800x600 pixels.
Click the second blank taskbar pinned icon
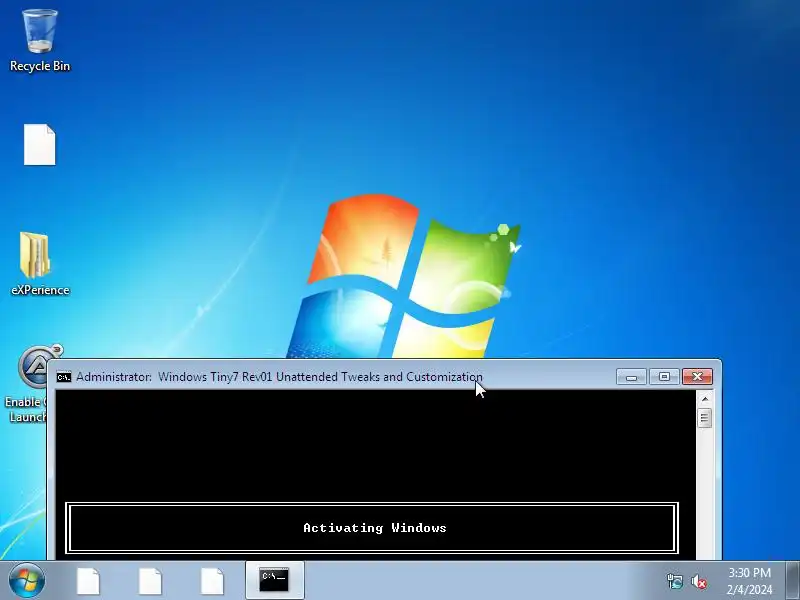click(150, 581)
